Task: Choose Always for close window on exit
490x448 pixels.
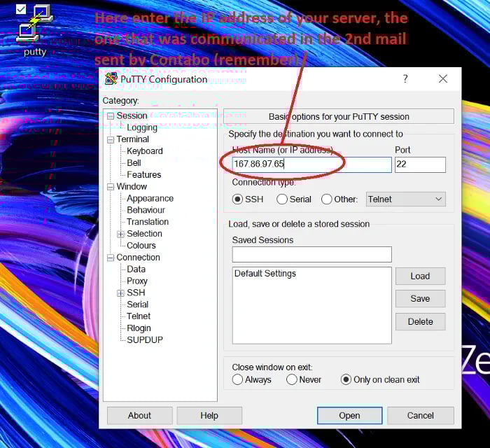Action: tap(237, 379)
